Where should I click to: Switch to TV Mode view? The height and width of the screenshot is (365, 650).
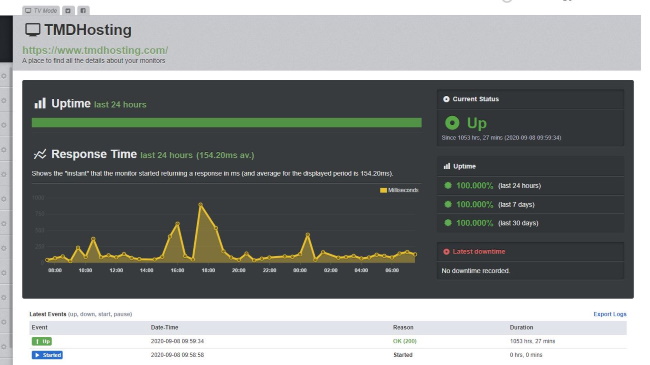coord(41,10)
